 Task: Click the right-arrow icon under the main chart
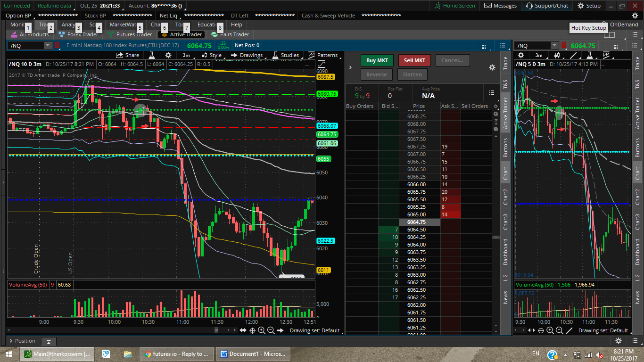coord(281,330)
